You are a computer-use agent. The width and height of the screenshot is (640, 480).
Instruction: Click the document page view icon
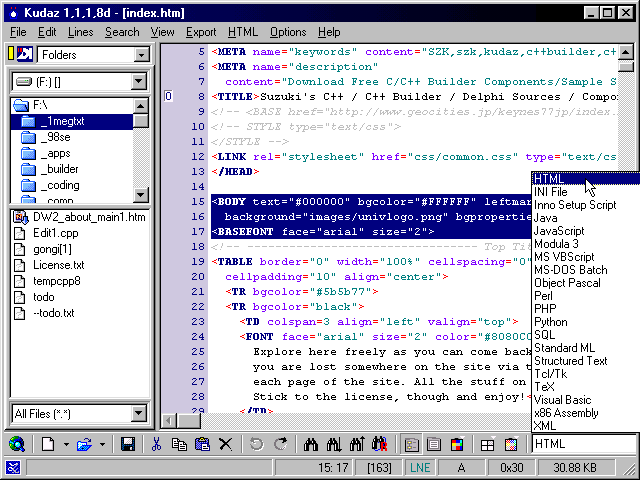[434, 444]
